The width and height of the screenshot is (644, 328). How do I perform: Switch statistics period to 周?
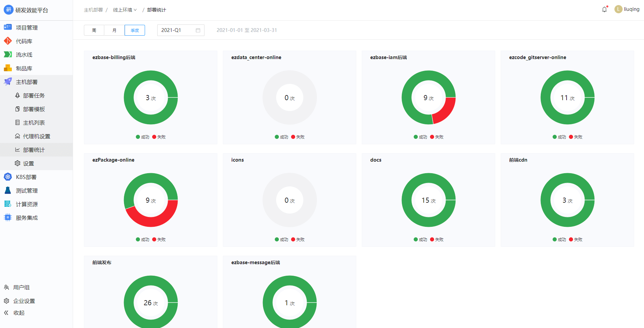pos(94,30)
